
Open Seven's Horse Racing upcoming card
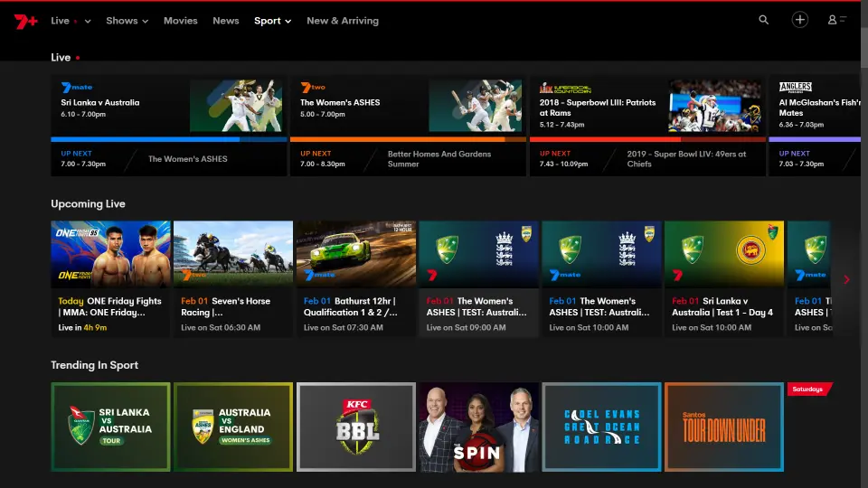[233, 279]
